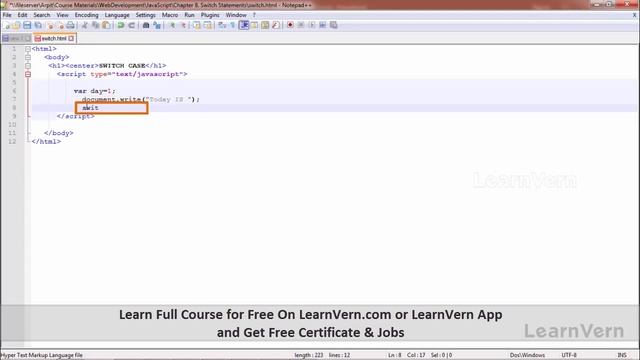Screen dimensions: 640x360
Task: Open the Search menu
Action: tap(42, 15)
